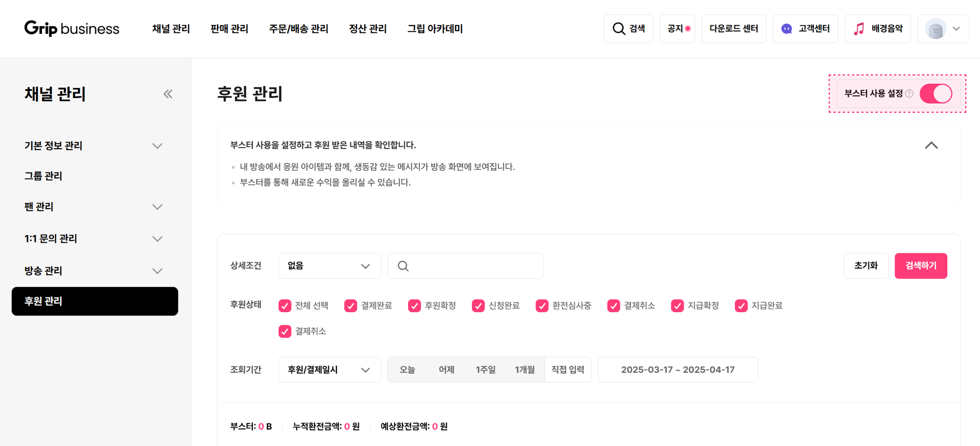The height and width of the screenshot is (446, 980).
Task: Toggle the 부스터 사용 설정 switch
Action: coord(935,94)
